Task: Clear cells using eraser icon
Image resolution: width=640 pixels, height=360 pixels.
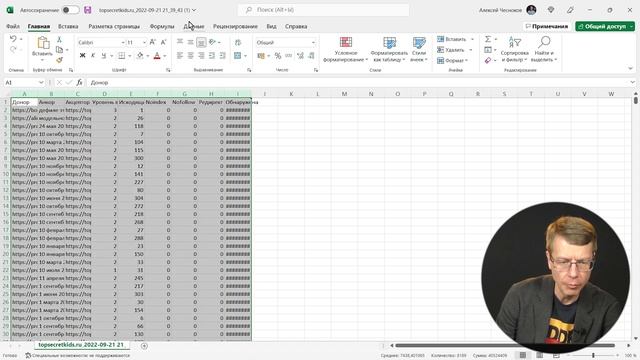Action: click(x=488, y=60)
